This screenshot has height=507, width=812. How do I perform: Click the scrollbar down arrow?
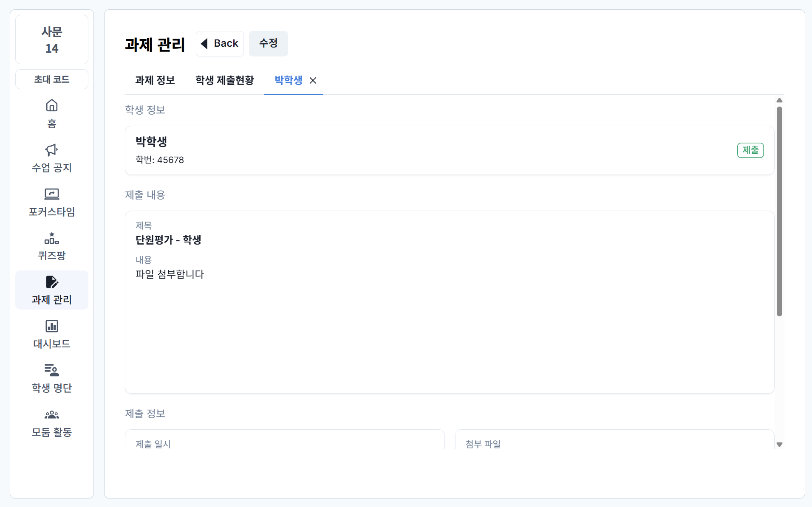click(x=779, y=445)
